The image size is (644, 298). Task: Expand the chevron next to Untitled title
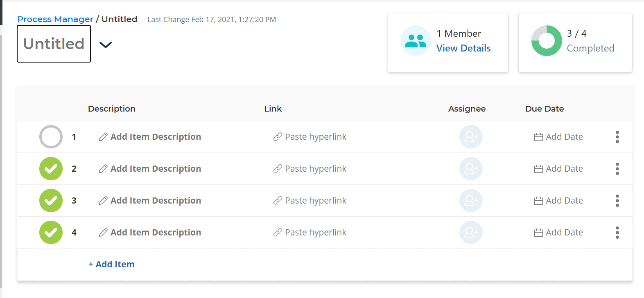106,45
